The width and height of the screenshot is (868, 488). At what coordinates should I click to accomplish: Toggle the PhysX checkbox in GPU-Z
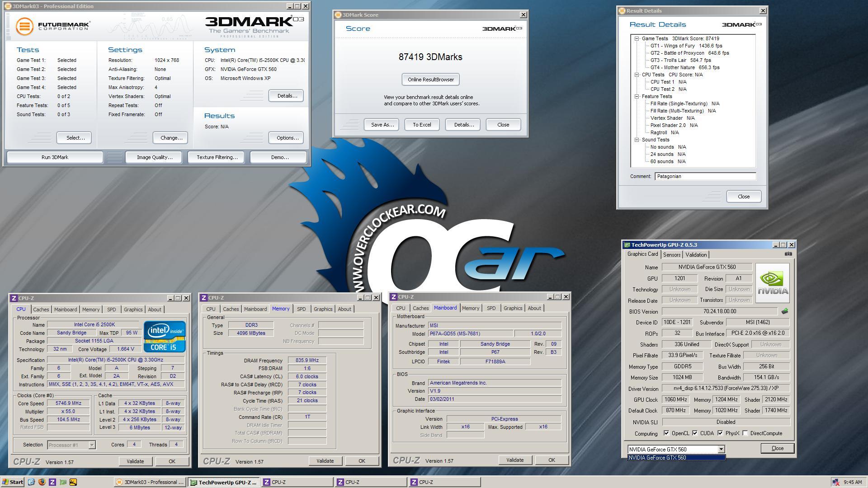[x=720, y=433]
